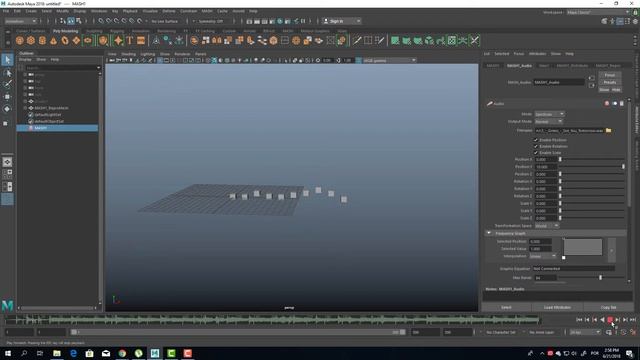Select MASH1 in the Outliner
Viewport: 640px width, 360px height.
[57, 128]
